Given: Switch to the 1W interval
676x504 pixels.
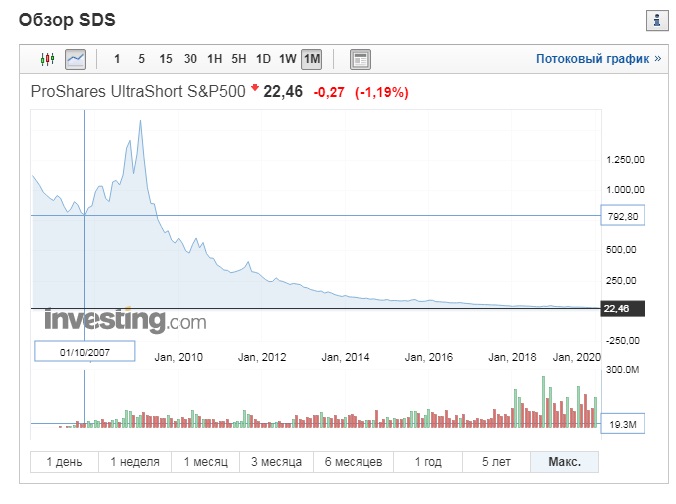Looking at the screenshot, I should point(288,59).
